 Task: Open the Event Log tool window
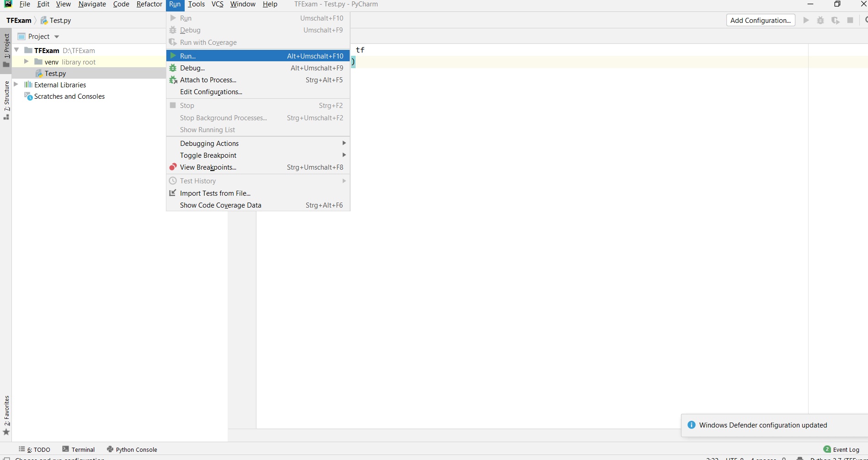point(841,449)
